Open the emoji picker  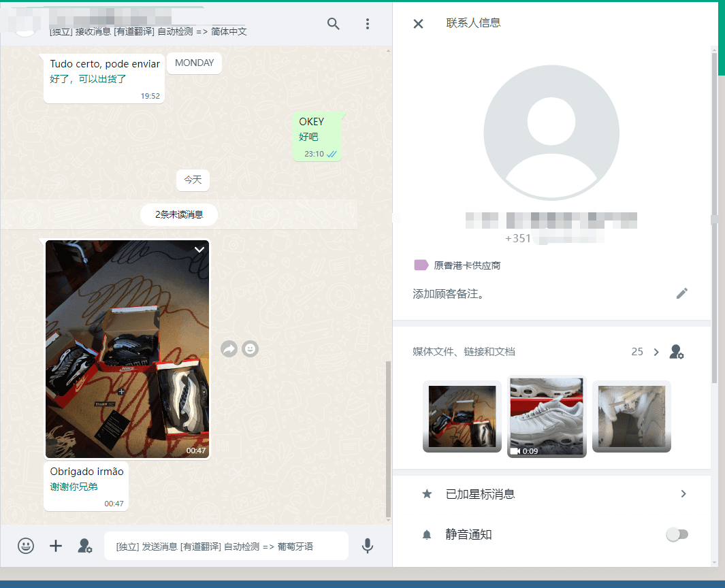tap(26, 546)
